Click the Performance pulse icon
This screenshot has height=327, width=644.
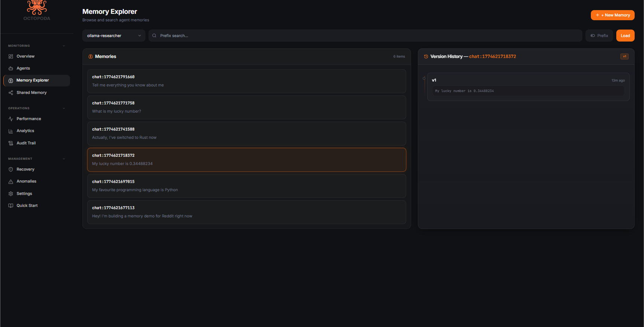11,119
